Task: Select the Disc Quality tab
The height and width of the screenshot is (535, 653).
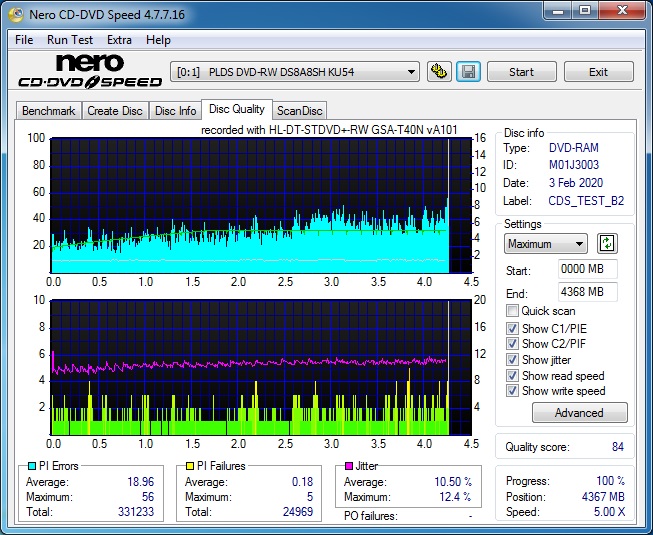Action: click(237, 109)
